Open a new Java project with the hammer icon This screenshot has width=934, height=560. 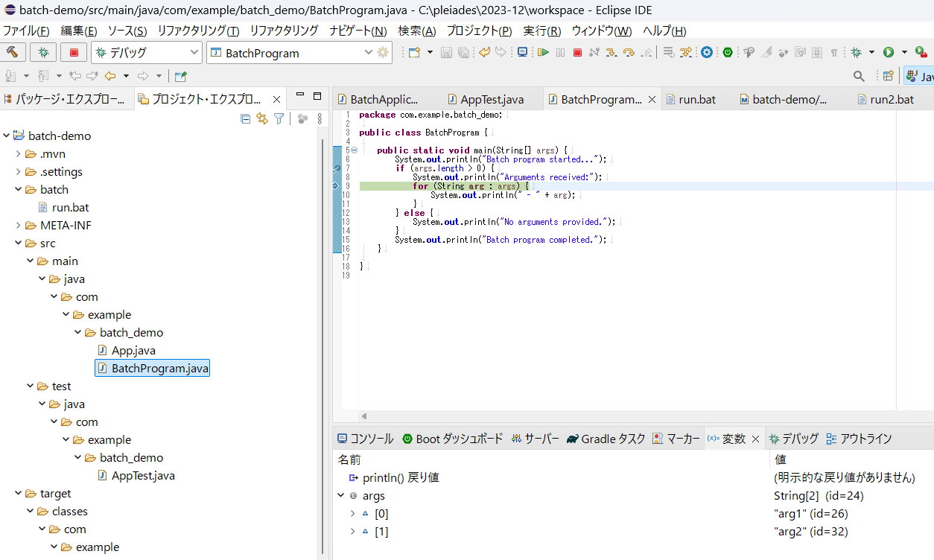tap(12, 52)
